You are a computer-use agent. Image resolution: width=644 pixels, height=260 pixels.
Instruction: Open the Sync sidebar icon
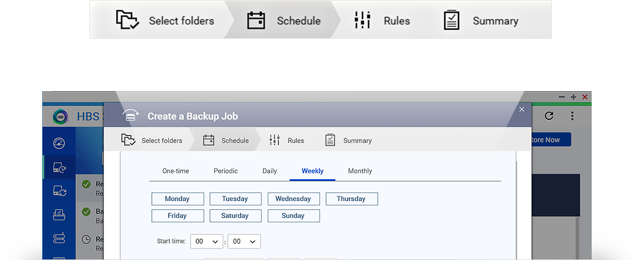[59, 191]
